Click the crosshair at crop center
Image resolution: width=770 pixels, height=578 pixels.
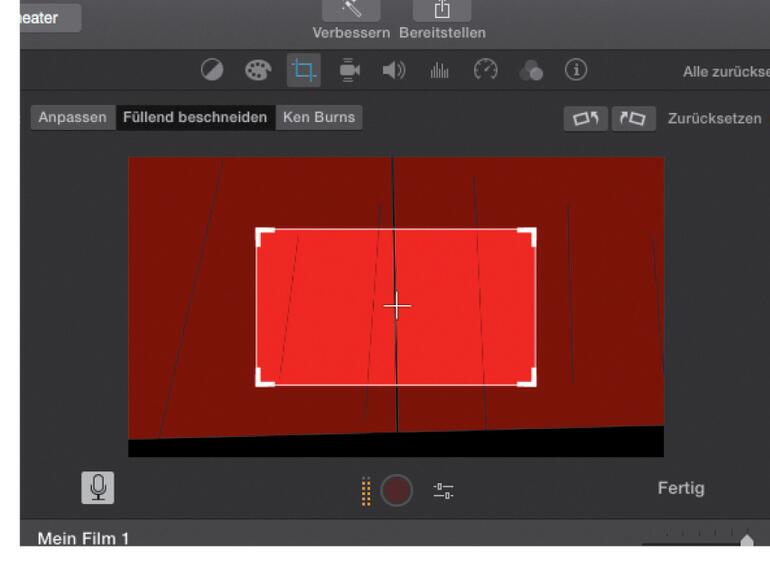click(x=397, y=305)
